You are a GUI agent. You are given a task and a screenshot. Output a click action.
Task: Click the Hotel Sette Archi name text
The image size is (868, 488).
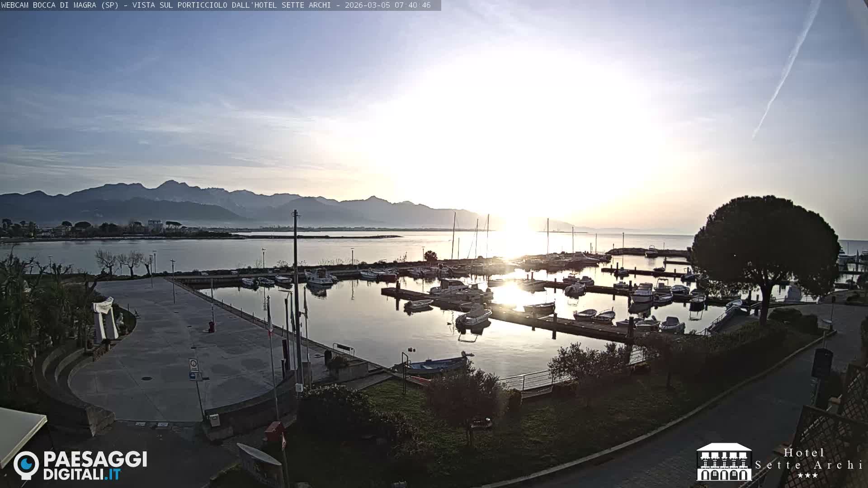[x=809, y=459]
